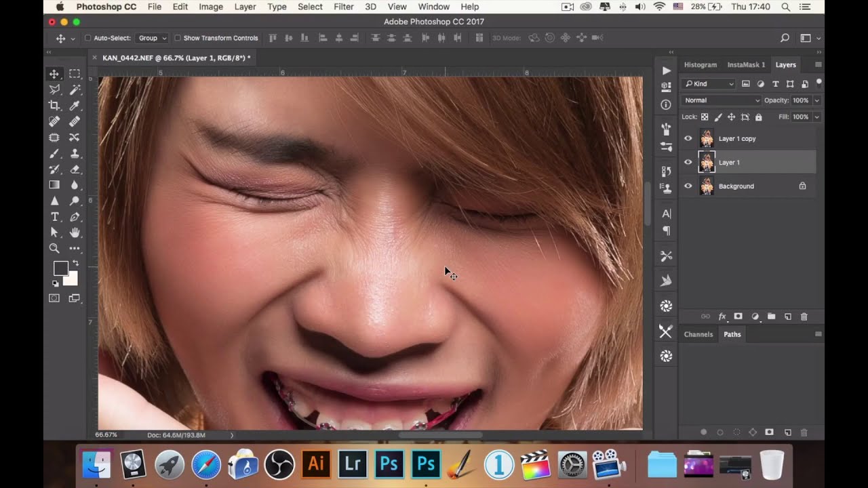Open the Filter menu
This screenshot has width=868, height=488.
tap(343, 7)
